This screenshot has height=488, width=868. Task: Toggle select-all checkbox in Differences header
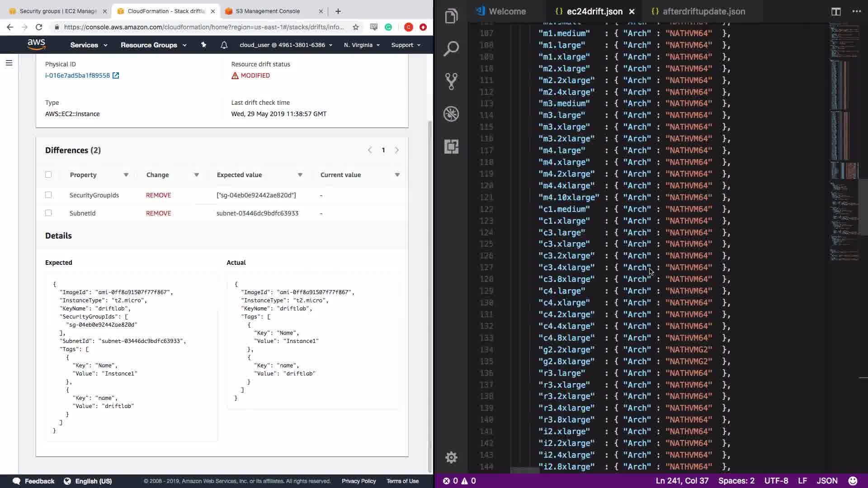point(48,175)
